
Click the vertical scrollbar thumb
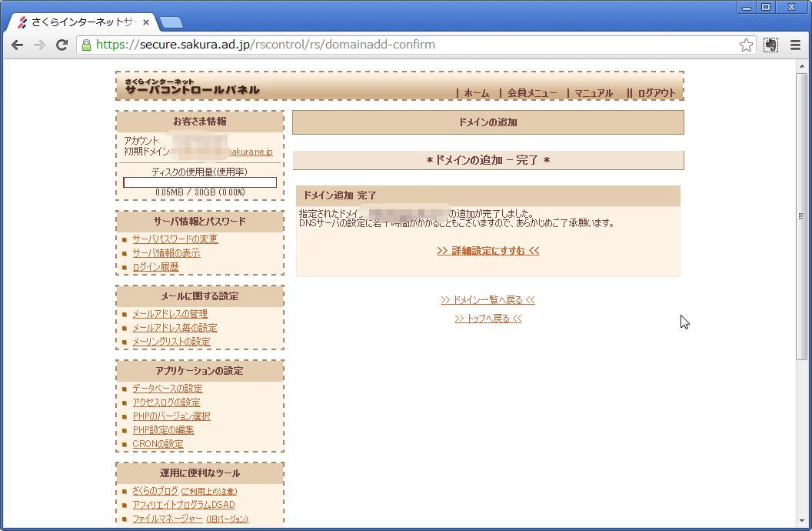(x=802, y=216)
